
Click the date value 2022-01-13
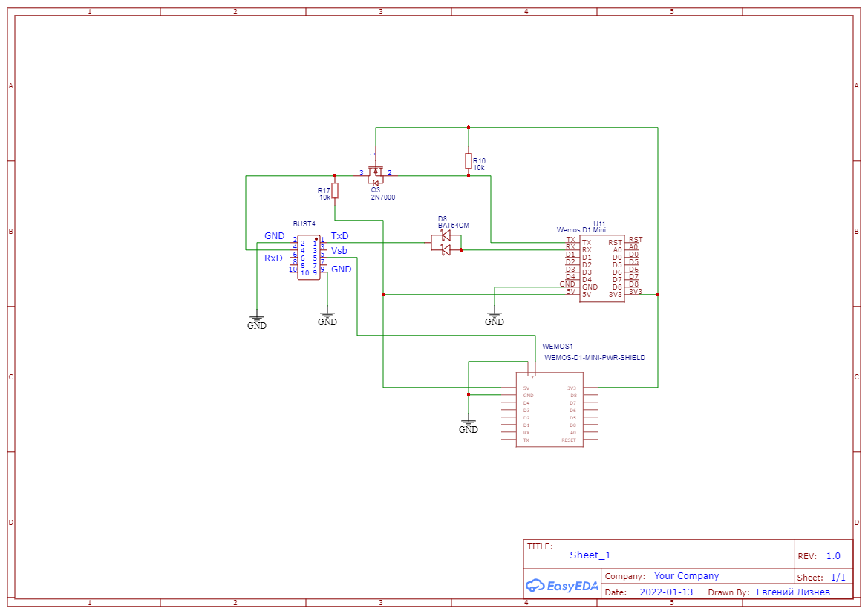click(x=666, y=592)
